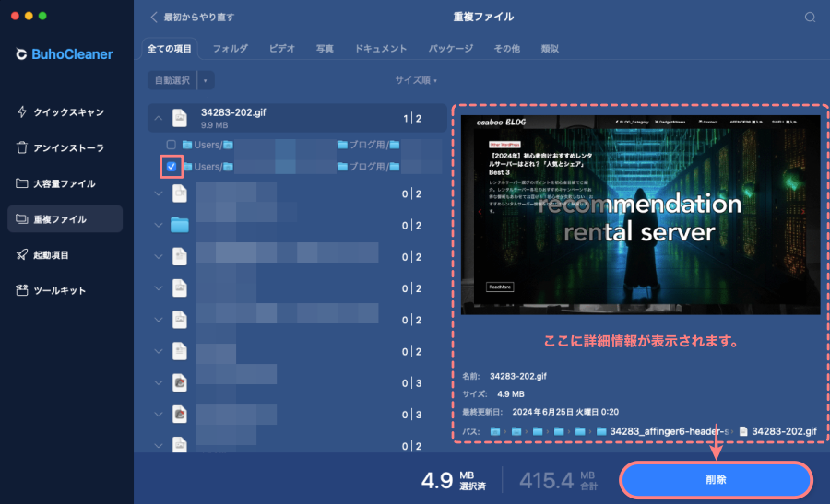
Task: Open auto-select (自動選択) dropdown arrow
Action: click(206, 80)
